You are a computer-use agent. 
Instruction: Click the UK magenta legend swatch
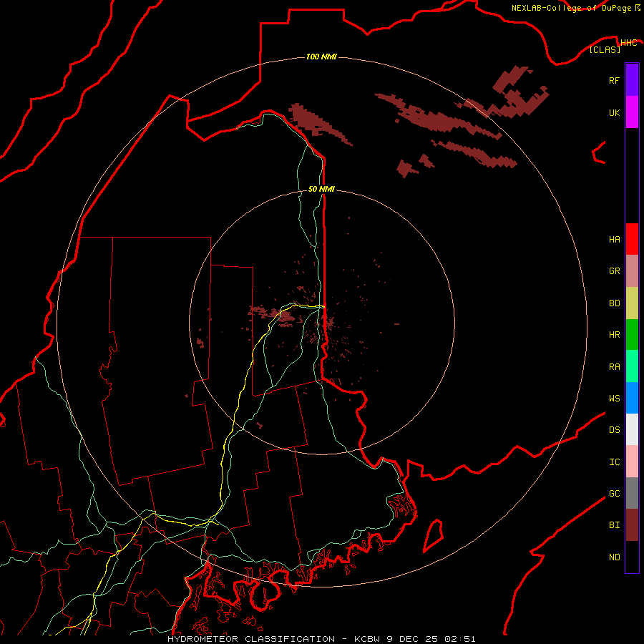[632, 112]
